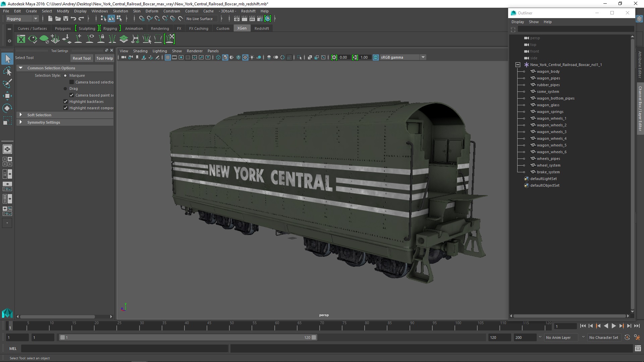
Task: Select the Move tool in toolbox
Action: (7, 96)
